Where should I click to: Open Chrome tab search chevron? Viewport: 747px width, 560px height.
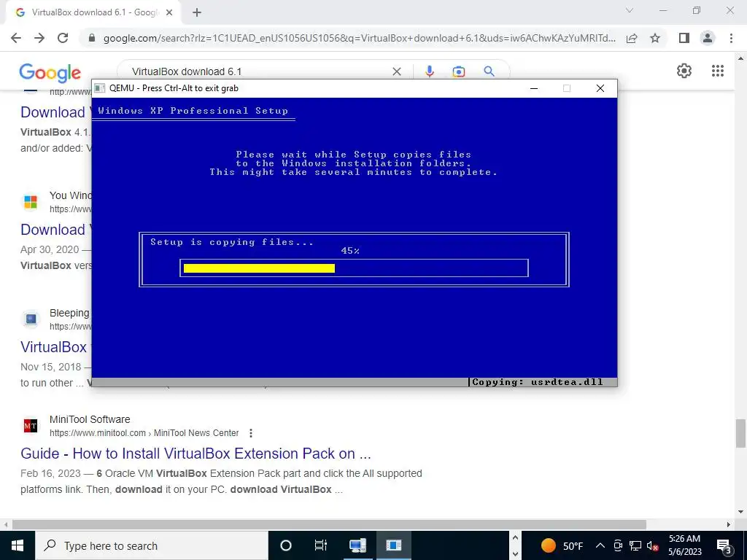[x=630, y=10]
